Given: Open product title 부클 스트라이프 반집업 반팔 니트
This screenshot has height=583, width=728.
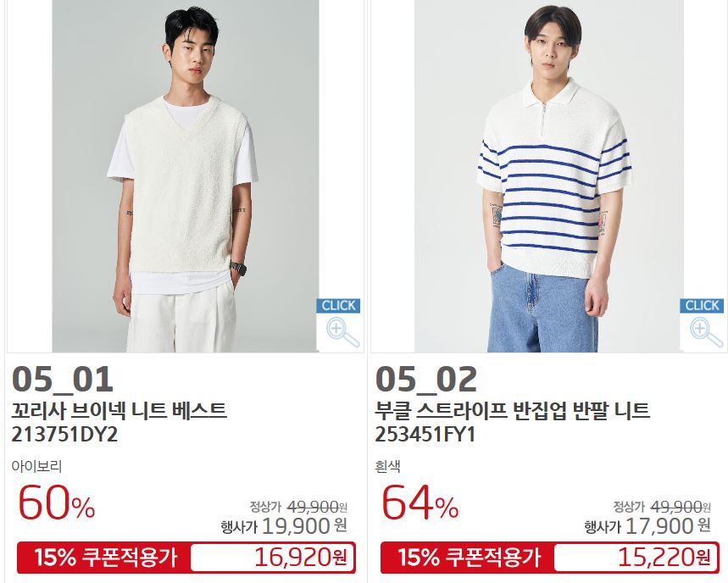Looking at the screenshot, I should tap(513, 410).
